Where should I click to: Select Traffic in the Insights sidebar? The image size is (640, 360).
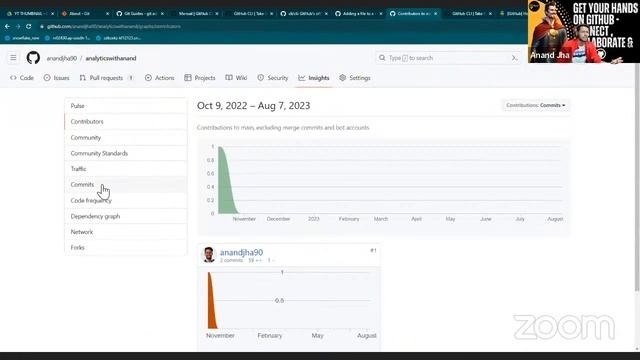126,169
